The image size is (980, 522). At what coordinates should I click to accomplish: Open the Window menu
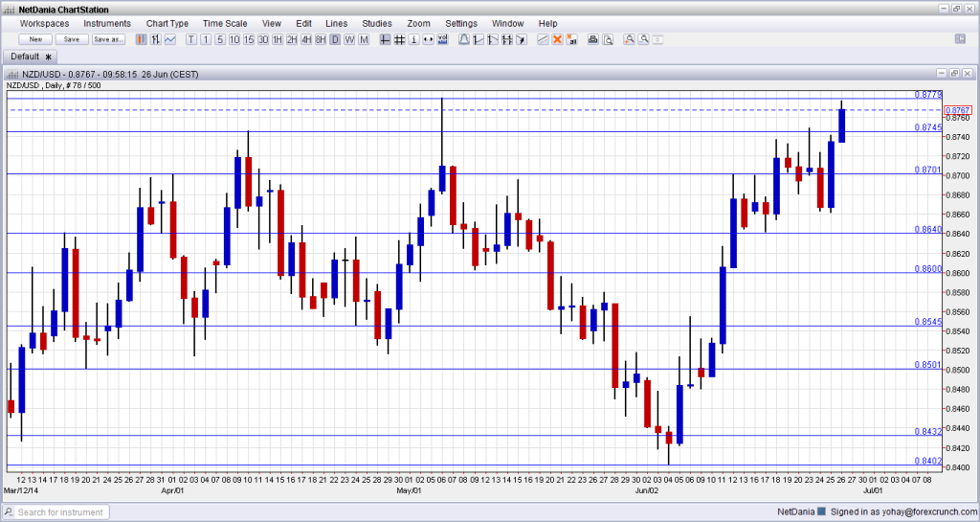(507, 23)
